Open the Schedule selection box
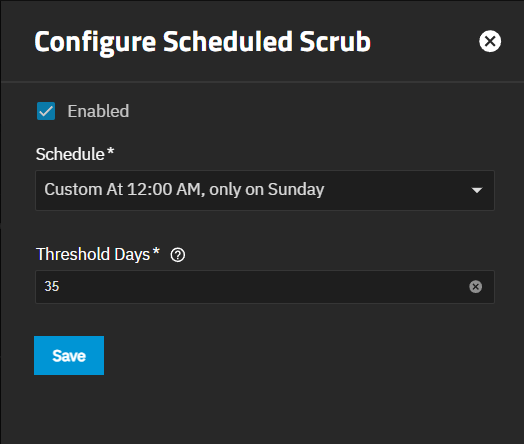The height and width of the screenshot is (444, 524). [265, 190]
